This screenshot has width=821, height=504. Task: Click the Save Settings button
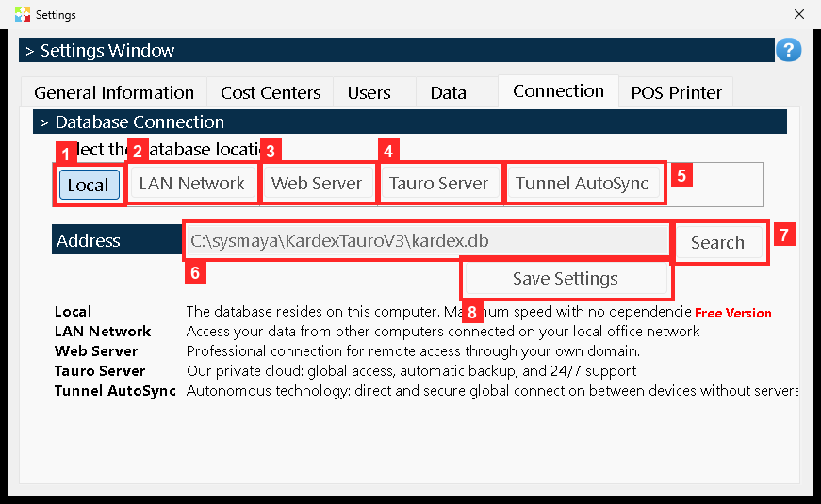[566, 279]
